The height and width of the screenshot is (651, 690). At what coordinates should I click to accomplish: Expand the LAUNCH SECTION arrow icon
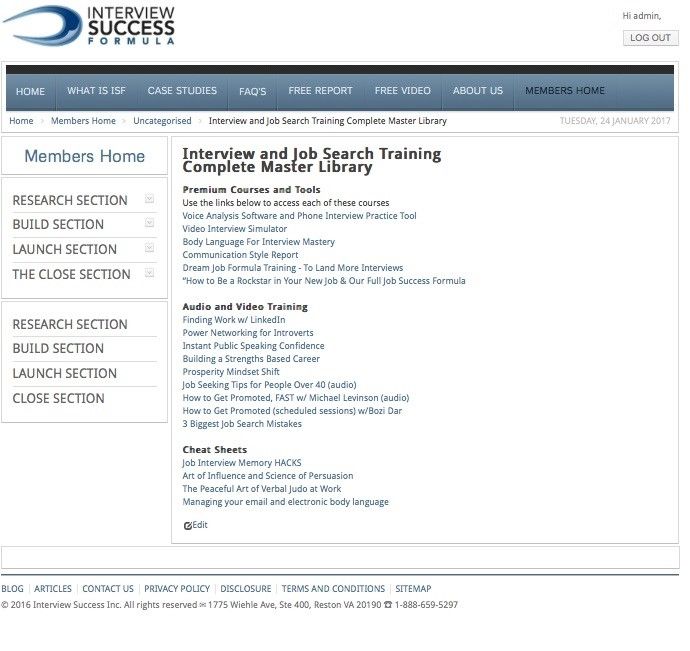[x=149, y=248]
